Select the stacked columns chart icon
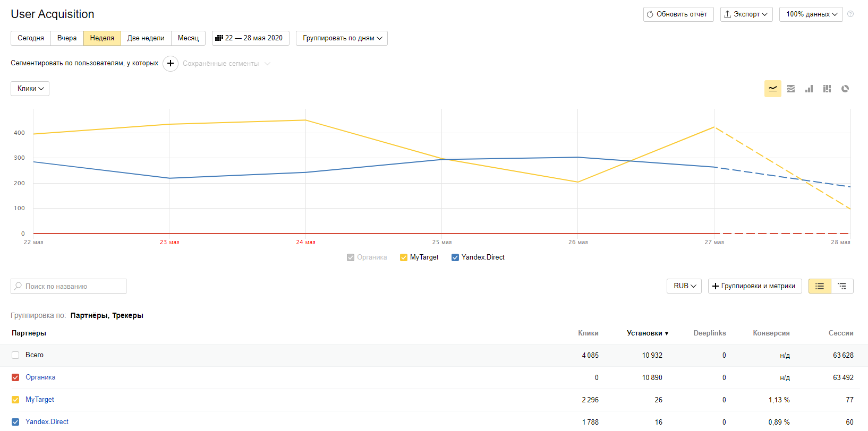This screenshot has height=431, width=868. (x=827, y=89)
